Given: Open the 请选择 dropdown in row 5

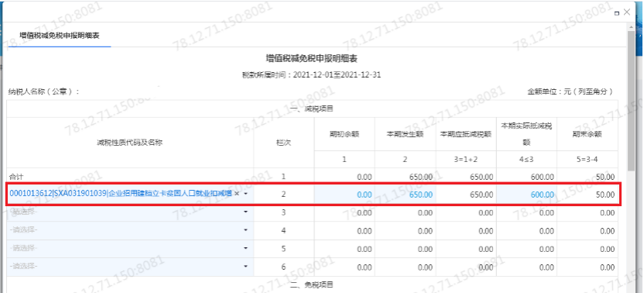Looking at the screenshot, I should (130, 249).
